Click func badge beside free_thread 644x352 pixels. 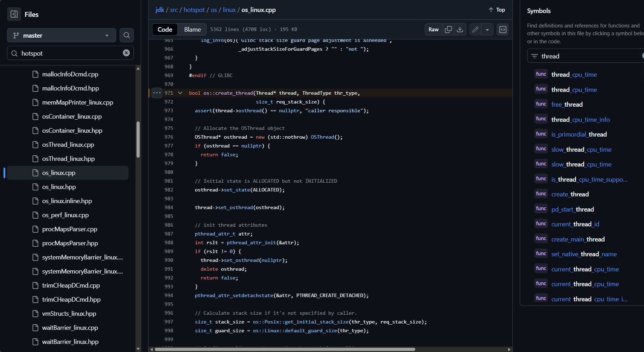(541, 104)
